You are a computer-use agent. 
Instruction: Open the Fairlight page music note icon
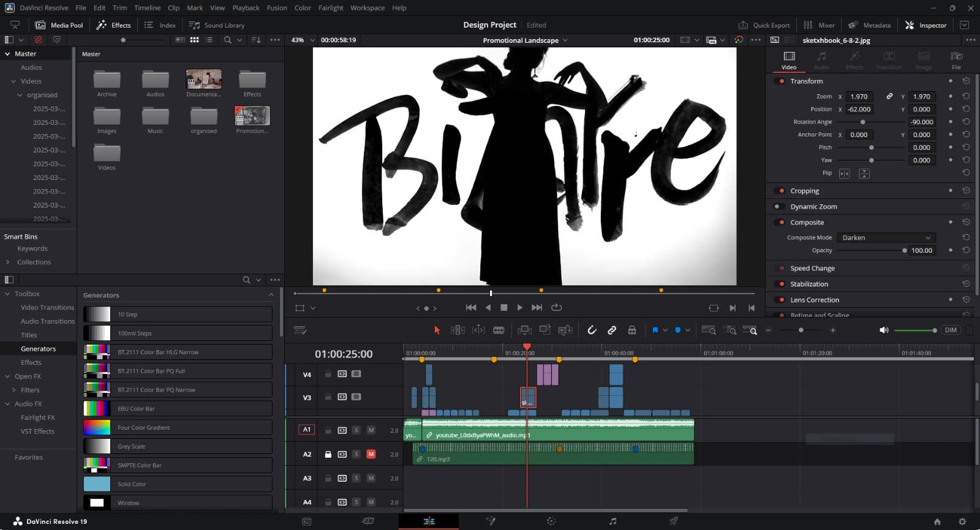(x=612, y=521)
